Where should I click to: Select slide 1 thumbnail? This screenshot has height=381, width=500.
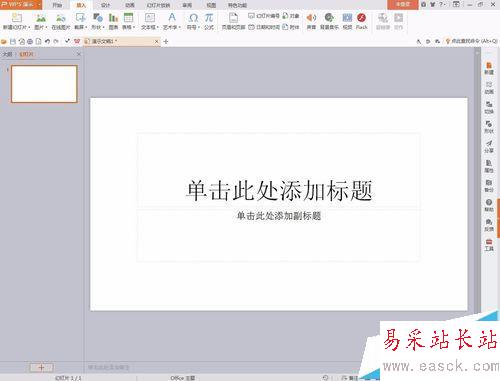point(44,84)
